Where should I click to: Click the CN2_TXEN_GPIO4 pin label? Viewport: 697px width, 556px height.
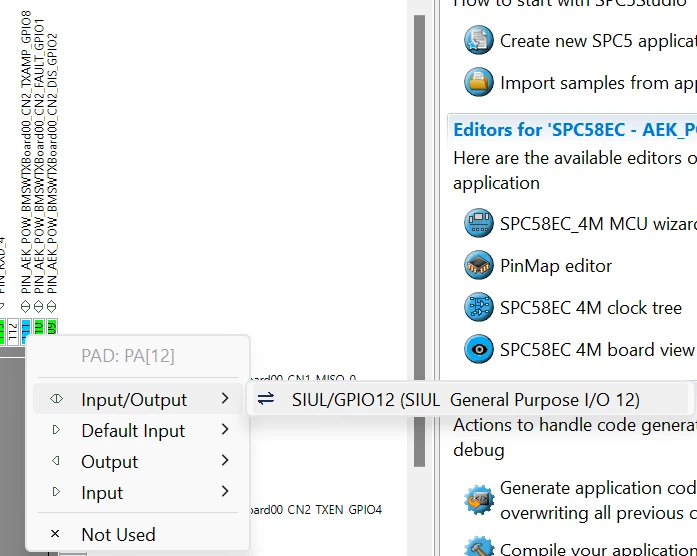[x=316, y=509]
